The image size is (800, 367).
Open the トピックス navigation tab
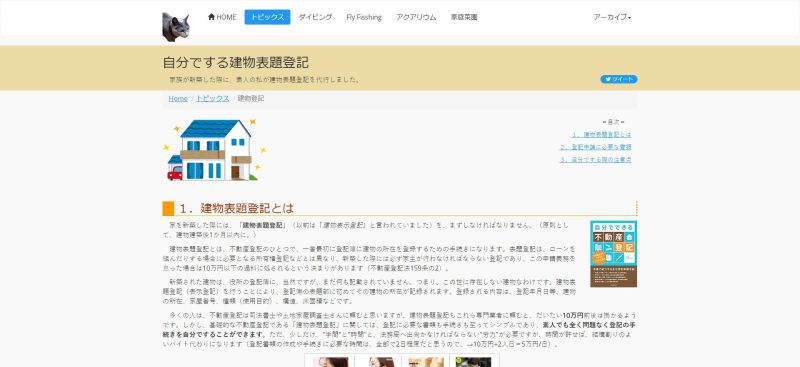point(267,17)
